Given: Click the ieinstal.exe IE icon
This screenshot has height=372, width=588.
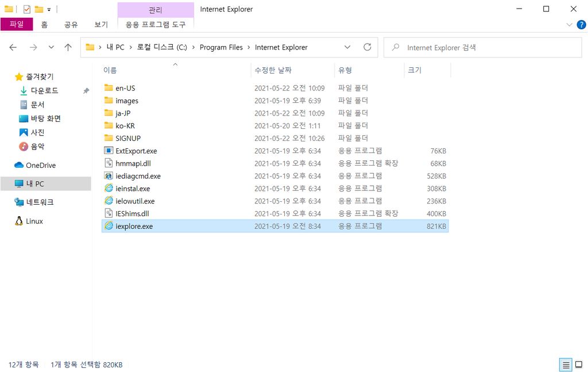Looking at the screenshot, I should click(109, 188).
